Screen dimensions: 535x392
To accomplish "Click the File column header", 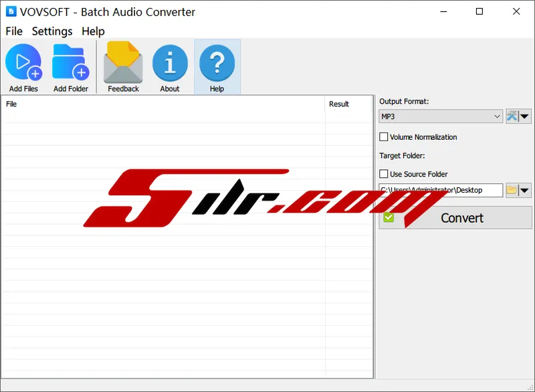I will (x=163, y=104).
